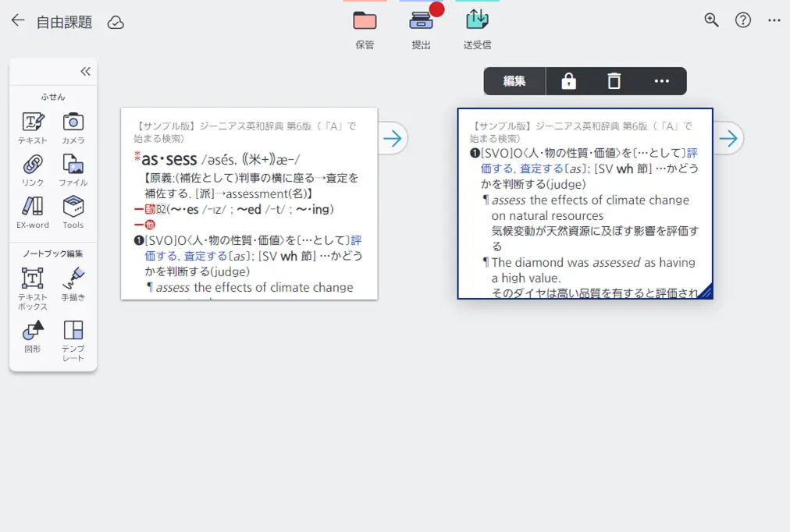Open the カメラ sticky note tool
The height and width of the screenshot is (532, 790).
74,127
